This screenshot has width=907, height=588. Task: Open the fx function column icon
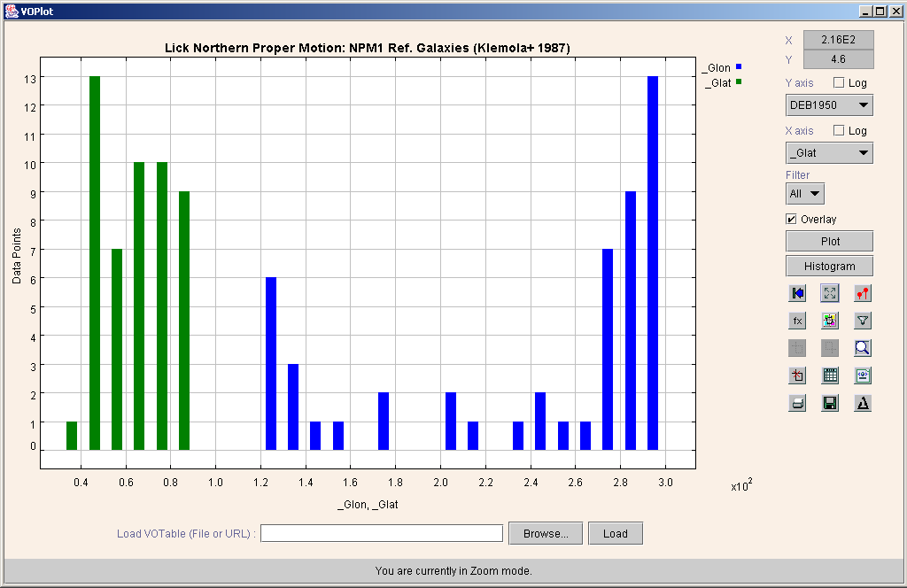tap(797, 321)
